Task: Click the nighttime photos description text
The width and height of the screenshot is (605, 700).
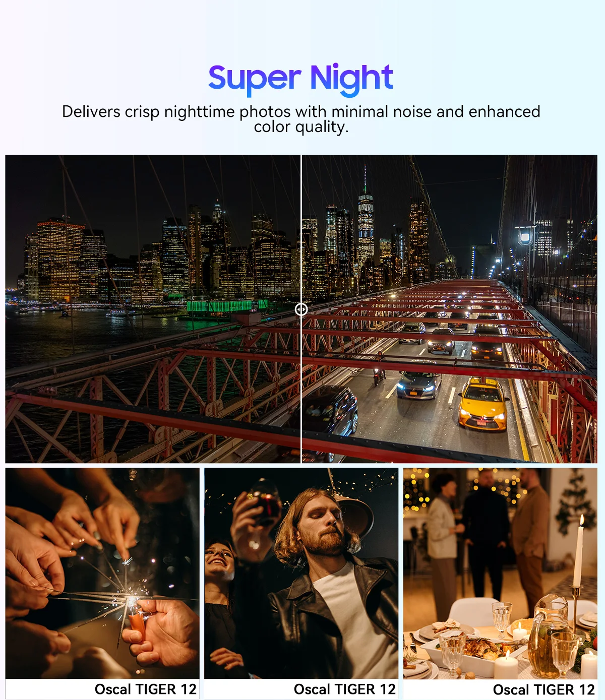Action: (x=301, y=119)
